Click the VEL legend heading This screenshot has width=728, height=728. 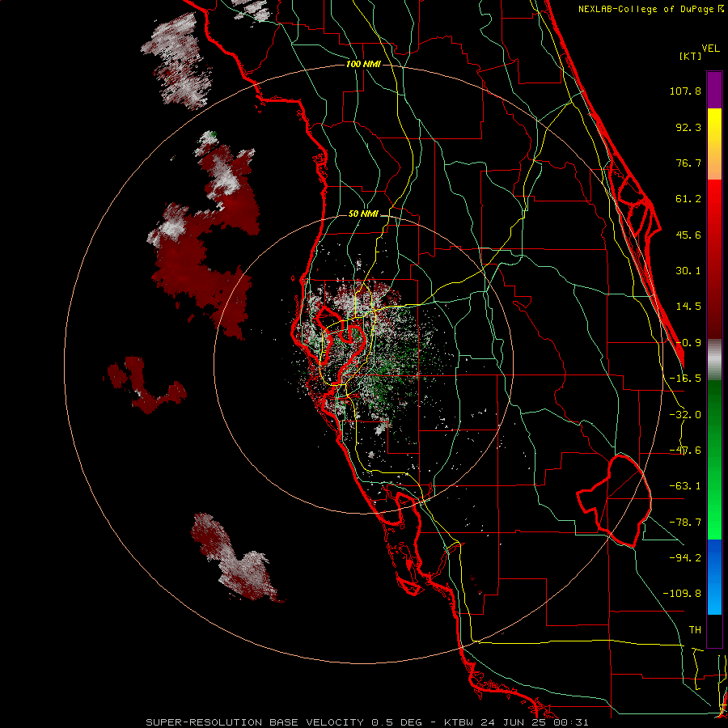tap(710, 49)
